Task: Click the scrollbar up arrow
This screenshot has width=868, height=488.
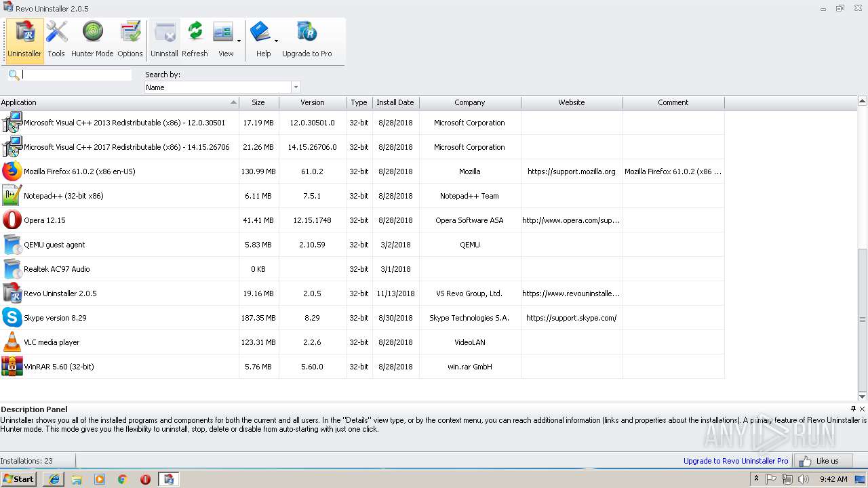Action: click(x=863, y=101)
